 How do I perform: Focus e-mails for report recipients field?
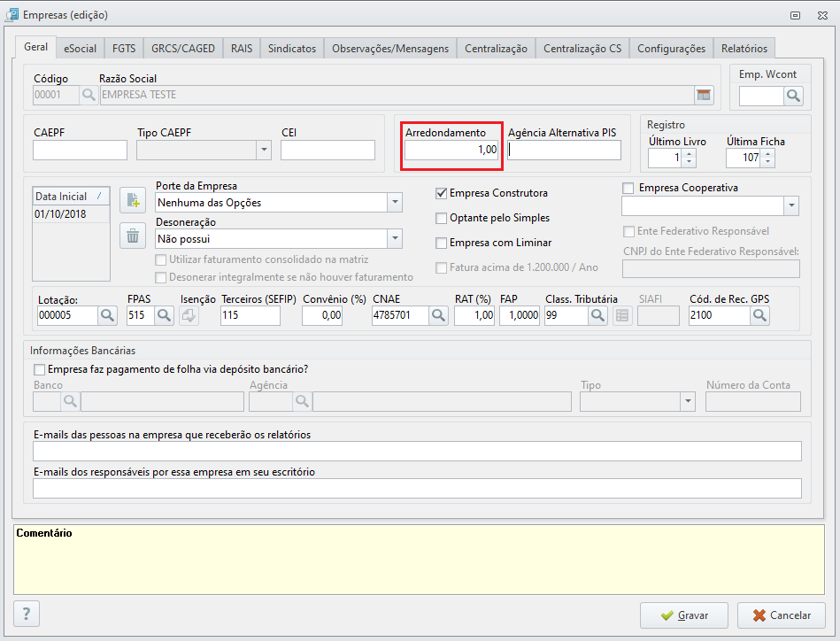[417, 452]
